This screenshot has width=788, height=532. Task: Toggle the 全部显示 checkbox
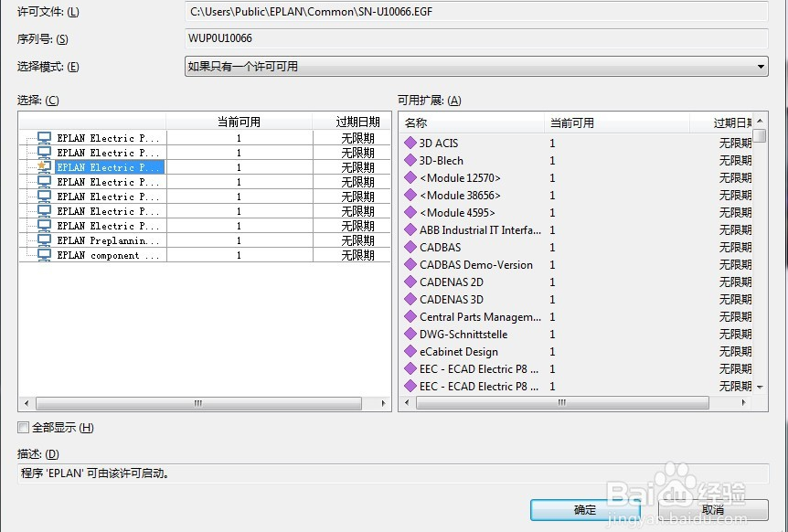(x=23, y=428)
